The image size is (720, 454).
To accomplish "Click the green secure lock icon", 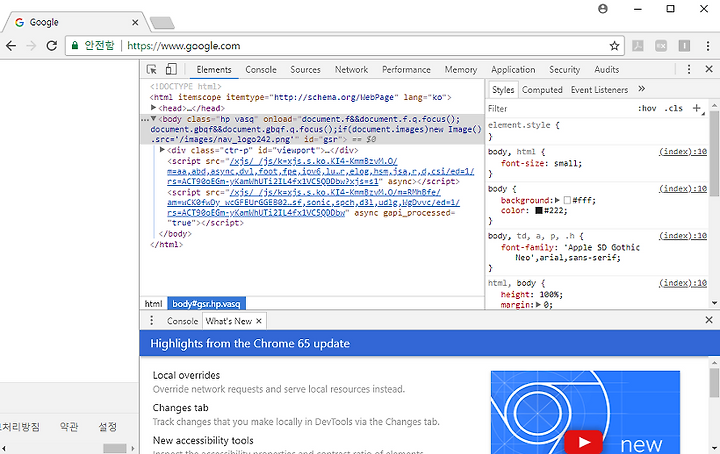I will (74, 45).
